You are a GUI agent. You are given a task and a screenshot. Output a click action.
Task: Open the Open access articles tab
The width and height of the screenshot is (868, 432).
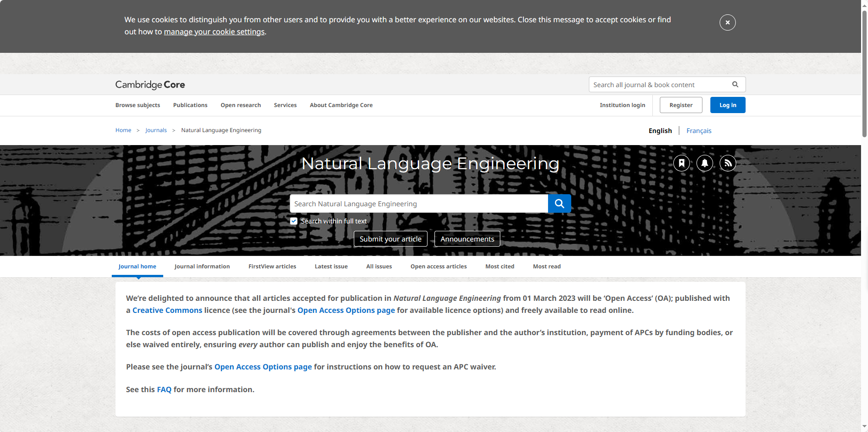point(439,267)
